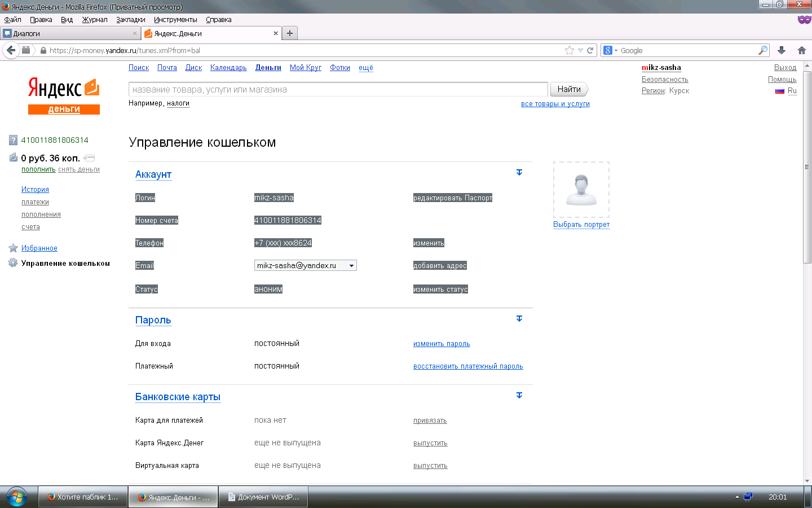Open the Windows Start menu
Screen dimensions: 812x508
pos(16,497)
